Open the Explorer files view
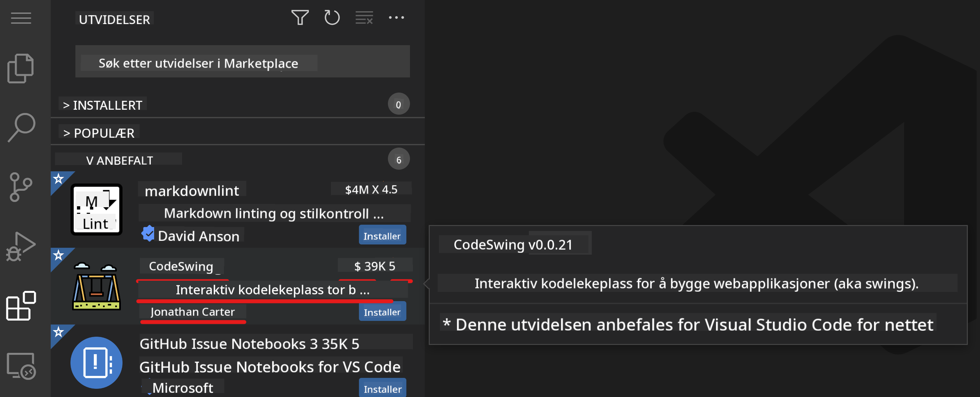The image size is (980, 397). click(21, 69)
